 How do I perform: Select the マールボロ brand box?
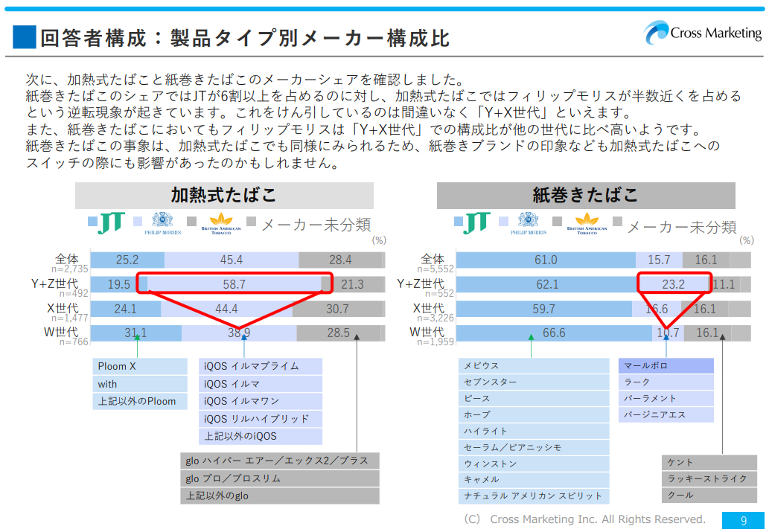(x=666, y=366)
